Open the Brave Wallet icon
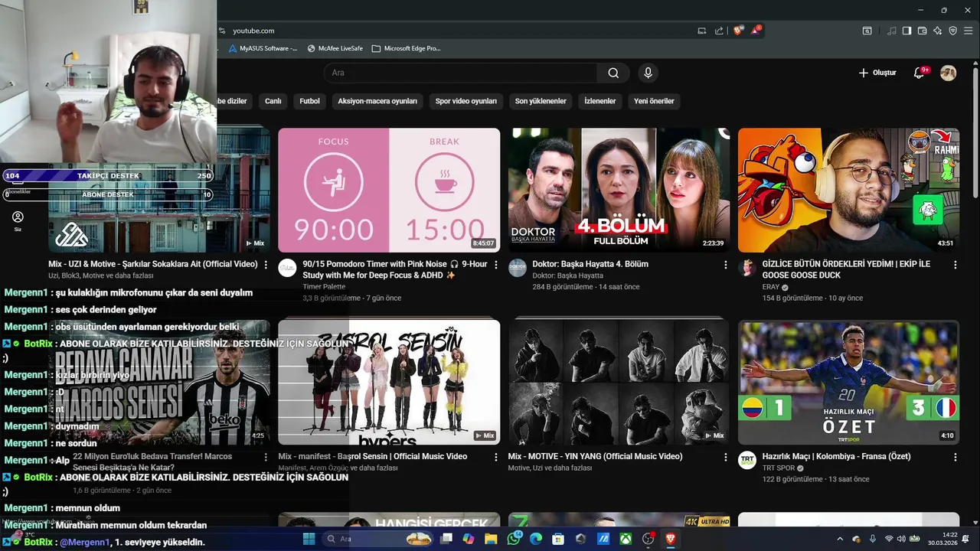The height and width of the screenshot is (551, 980). (922, 31)
